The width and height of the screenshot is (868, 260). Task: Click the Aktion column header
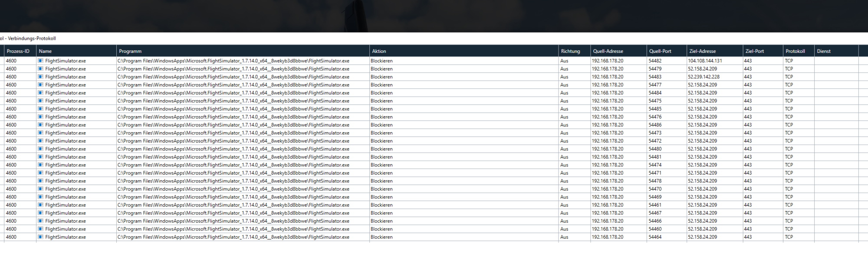(x=464, y=51)
